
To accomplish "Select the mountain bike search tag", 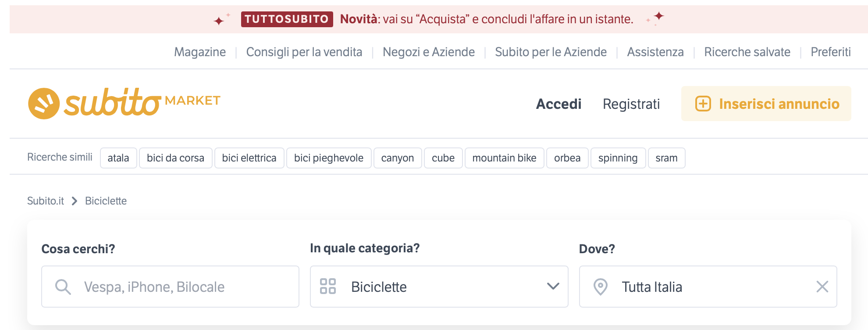I will [504, 158].
